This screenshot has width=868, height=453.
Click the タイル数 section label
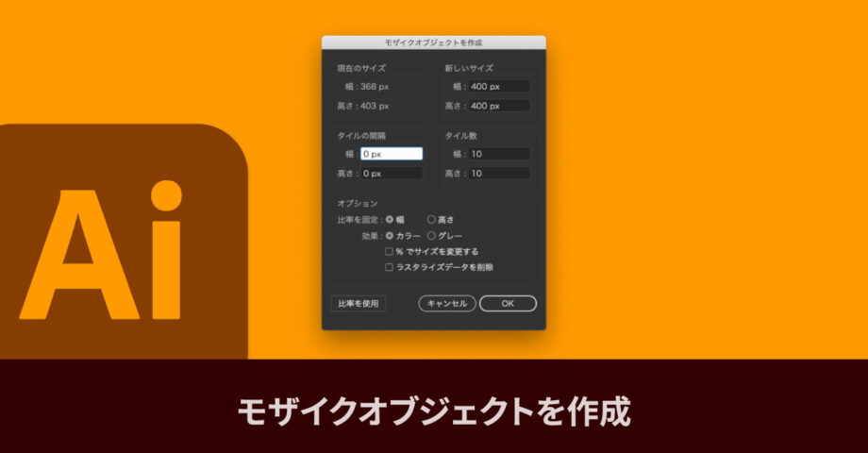point(461,136)
